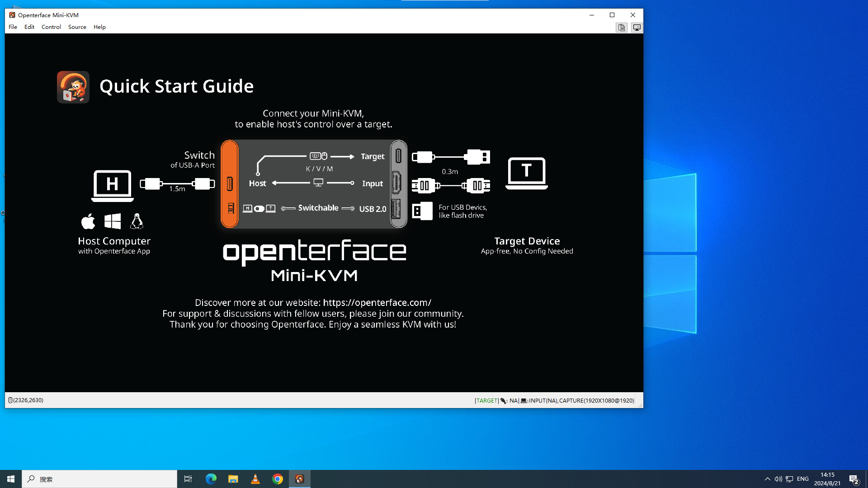Click the TARGET status label

click(x=486, y=401)
